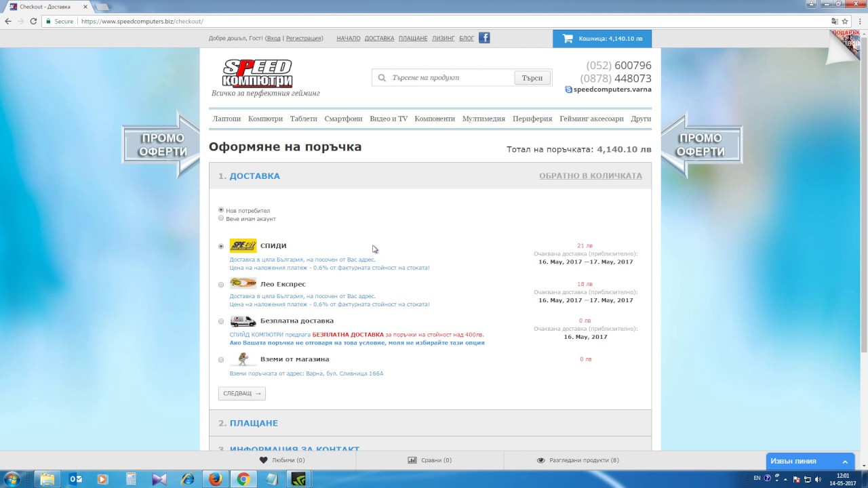Choose Лео Експрес delivery radio button
This screenshot has height=488, width=868.
pyautogui.click(x=221, y=285)
